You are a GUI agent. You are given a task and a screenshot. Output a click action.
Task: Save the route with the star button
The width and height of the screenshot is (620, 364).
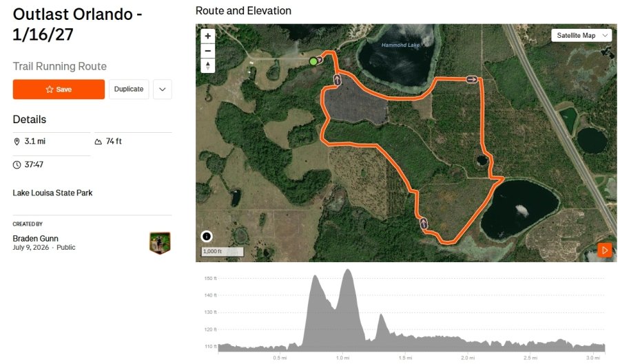coord(59,89)
